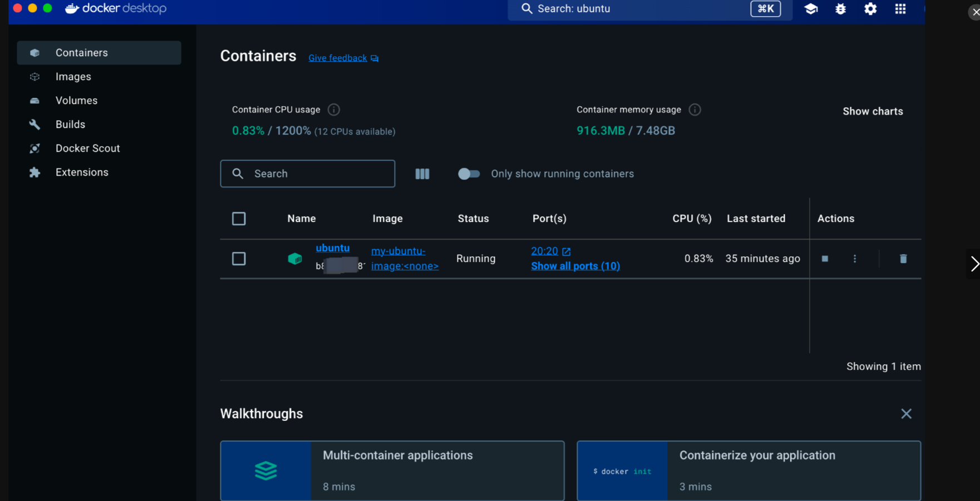
Task: Expand Show all ports (10)
Action: (575, 266)
